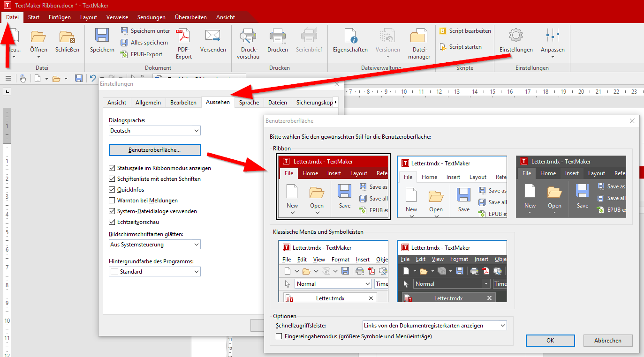Select the light ribbon style thumbnail

[452, 187]
